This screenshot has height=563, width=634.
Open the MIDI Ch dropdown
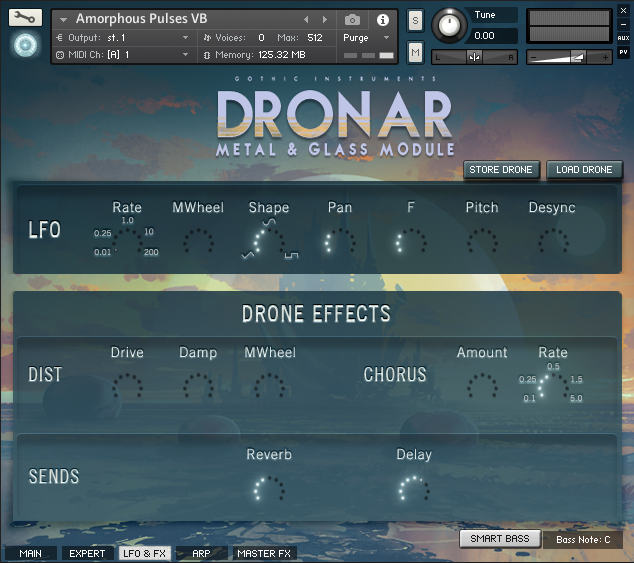[123, 55]
